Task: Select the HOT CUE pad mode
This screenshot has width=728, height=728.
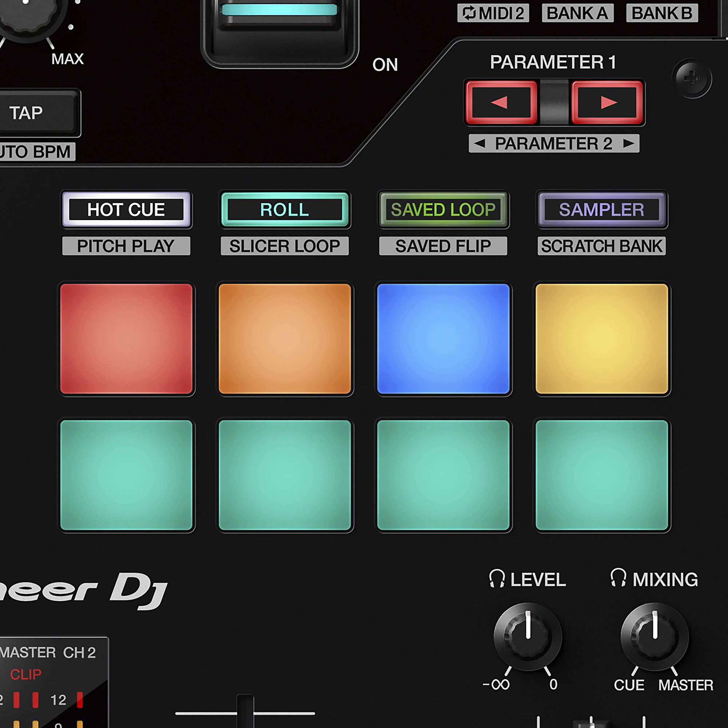Action: pyautogui.click(x=126, y=210)
